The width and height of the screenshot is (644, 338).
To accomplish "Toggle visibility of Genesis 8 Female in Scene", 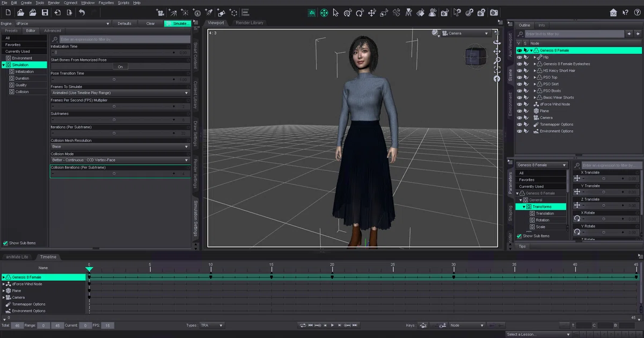I will tap(519, 51).
